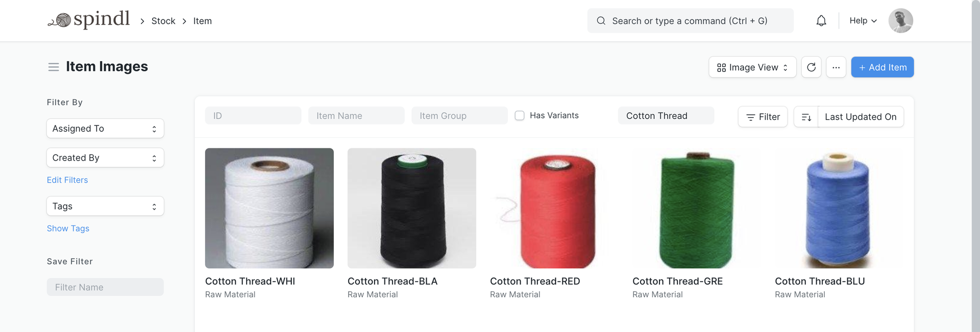This screenshot has height=332, width=980.
Task: Open the Help menu
Action: [x=863, y=21]
